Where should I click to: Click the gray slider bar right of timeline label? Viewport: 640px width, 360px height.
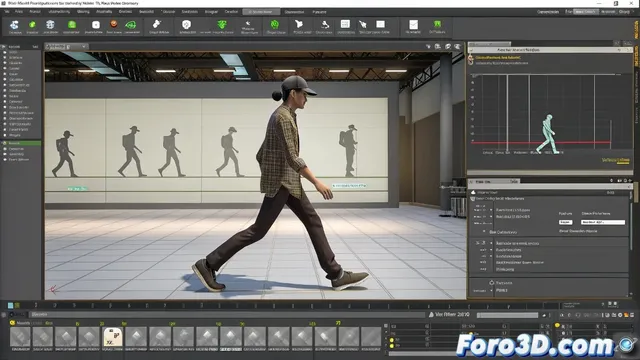click(507, 315)
